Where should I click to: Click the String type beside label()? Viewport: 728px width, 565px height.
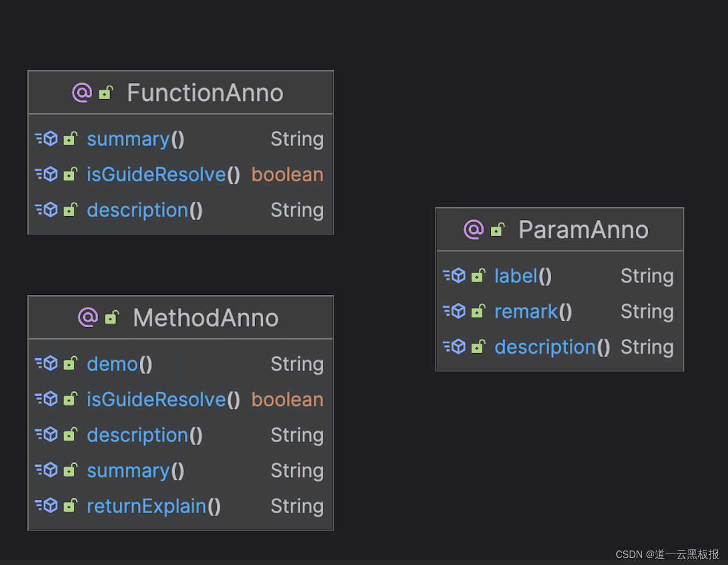click(647, 276)
